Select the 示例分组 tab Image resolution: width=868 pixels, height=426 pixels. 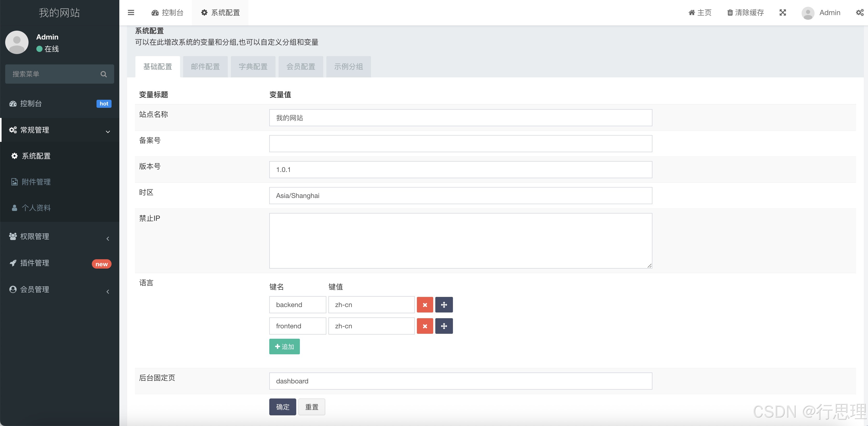(348, 66)
